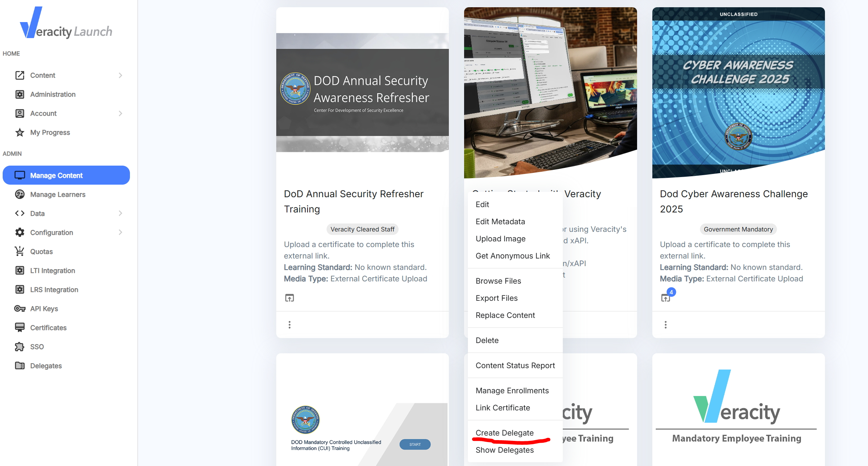Click the API Keys key icon
Screen dimensions: 868x466
click(x=20, y=308)
